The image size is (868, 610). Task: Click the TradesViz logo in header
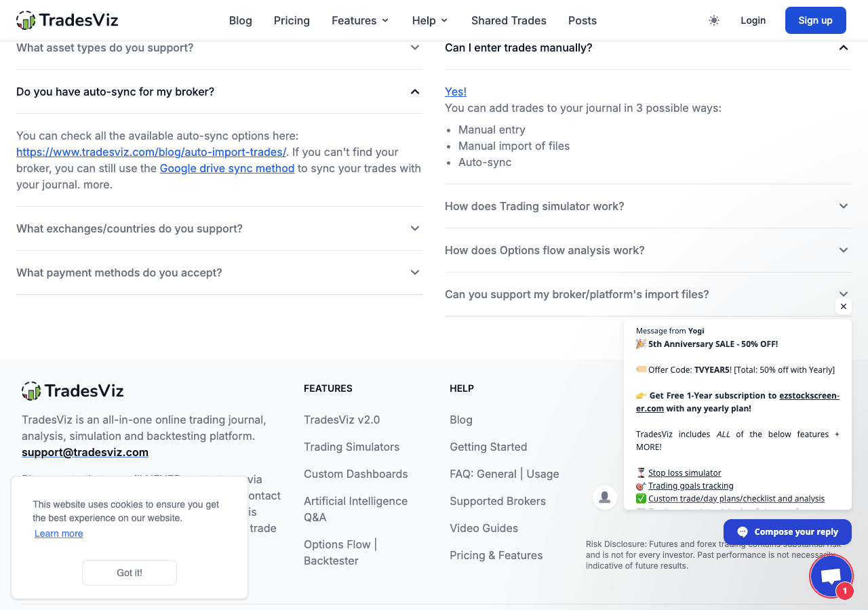pos(67,20)
